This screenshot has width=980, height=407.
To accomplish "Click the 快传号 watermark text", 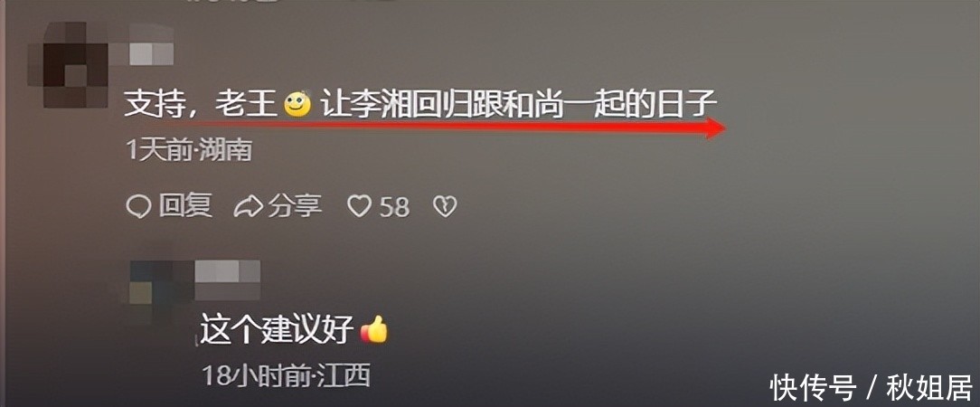I will pos(813,387).
